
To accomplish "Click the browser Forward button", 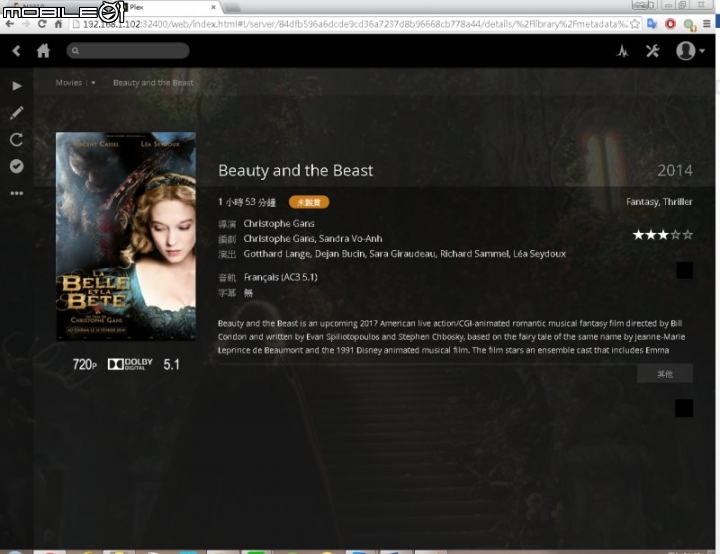I will point(26,24).
